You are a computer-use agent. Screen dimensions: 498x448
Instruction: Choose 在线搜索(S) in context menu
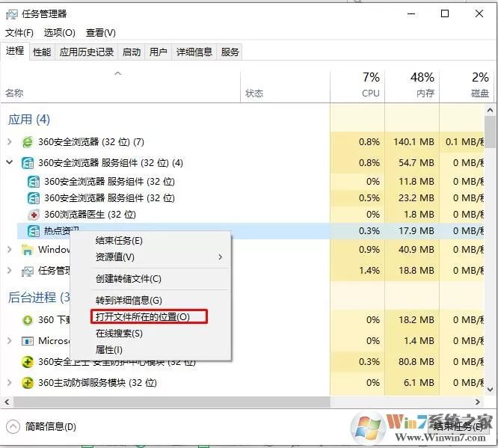pyautogui.click(x=119, y=334)
